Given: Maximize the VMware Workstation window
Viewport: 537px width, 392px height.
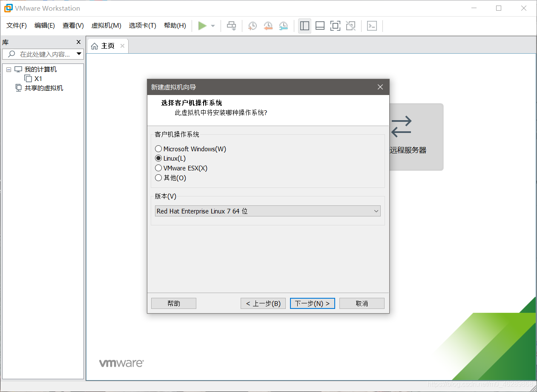Looking at the screenshot, I should click(x=499, y=8).
